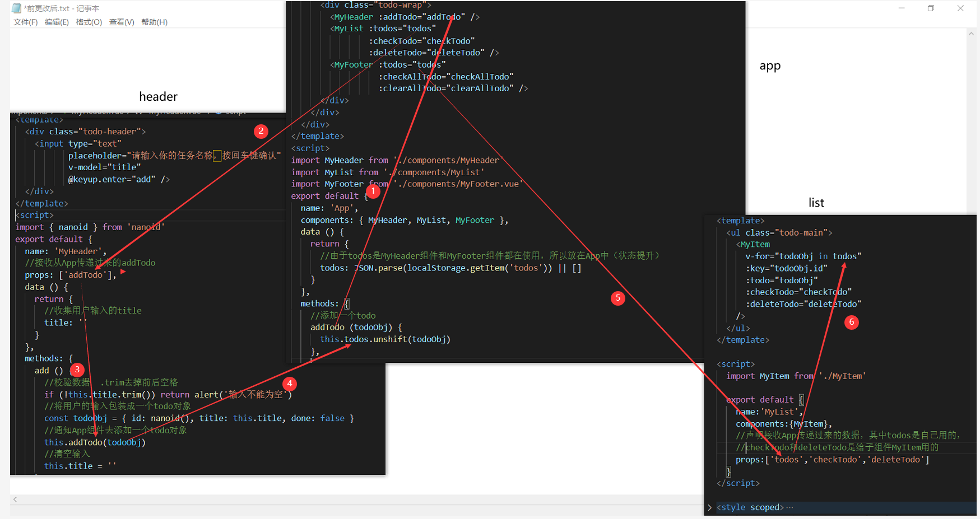The height and width of the screenshot is (519, 980).
Task: Open the 查看(V) menu
Action: click(122, 22)
